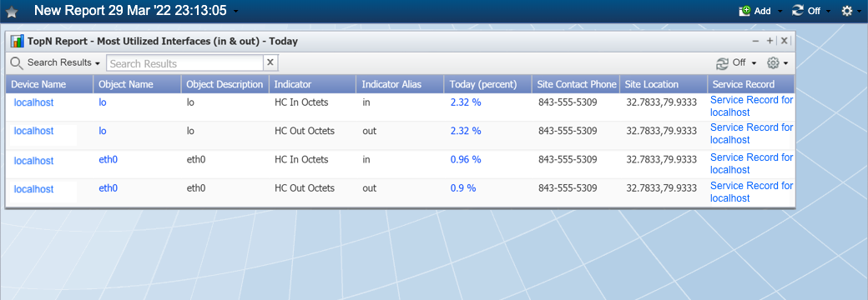868x300 pixels.
Task: Select phone 843-555-5309 in first row
Action: tap(568, 102)
